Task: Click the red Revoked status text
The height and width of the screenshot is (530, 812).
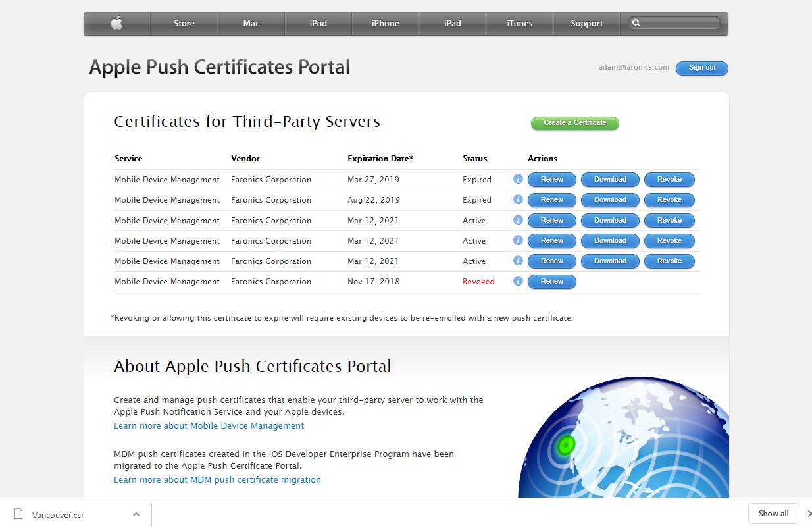Action: (x=478, y=282)
